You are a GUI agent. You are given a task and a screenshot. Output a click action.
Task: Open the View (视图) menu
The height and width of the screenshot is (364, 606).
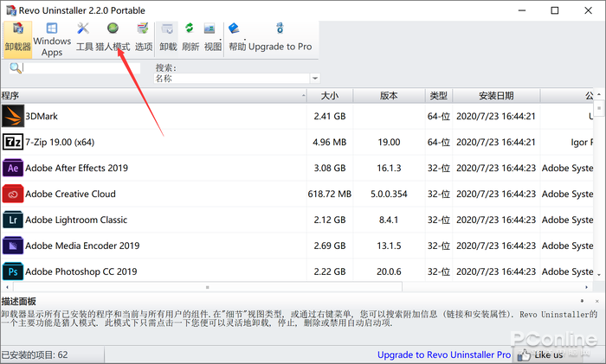coord(213,39)
